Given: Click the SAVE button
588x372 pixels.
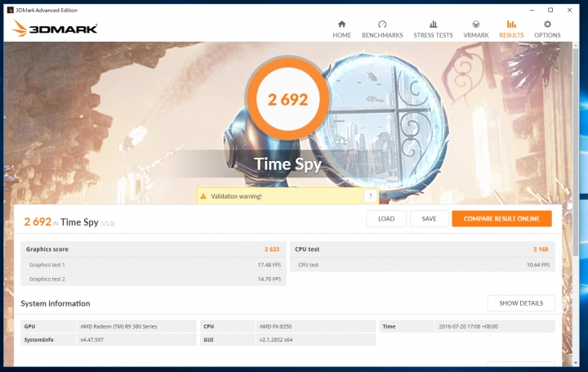Looking at the screenshot, I should click(x=429, y=219).
